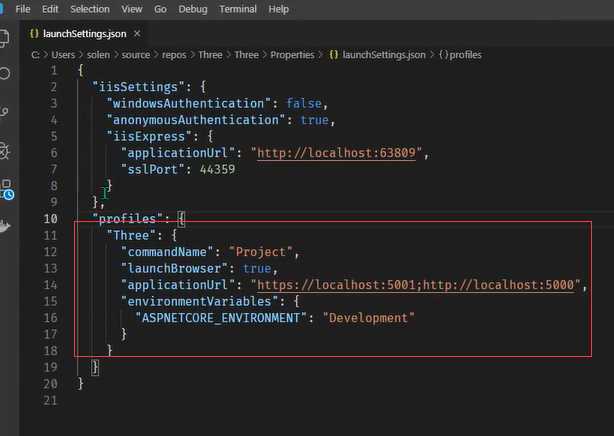Click the solen breadcrumb segment
The width and height of the screenshot is (614, 436).
(x=98, y=55)
